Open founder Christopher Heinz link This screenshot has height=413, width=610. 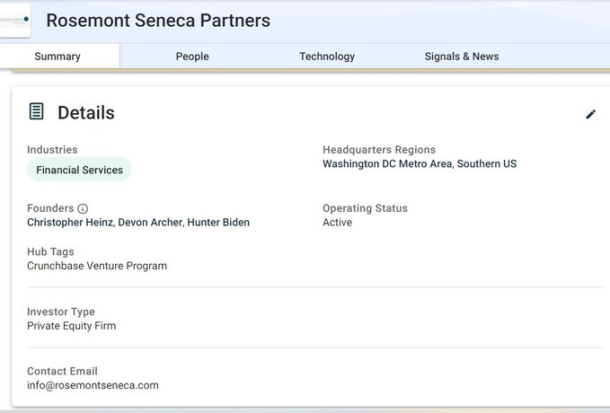tap(70, 222)
